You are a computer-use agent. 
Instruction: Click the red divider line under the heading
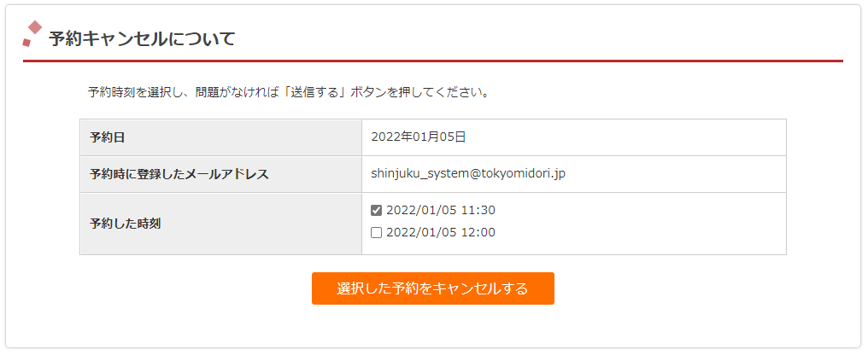(433, 61)
